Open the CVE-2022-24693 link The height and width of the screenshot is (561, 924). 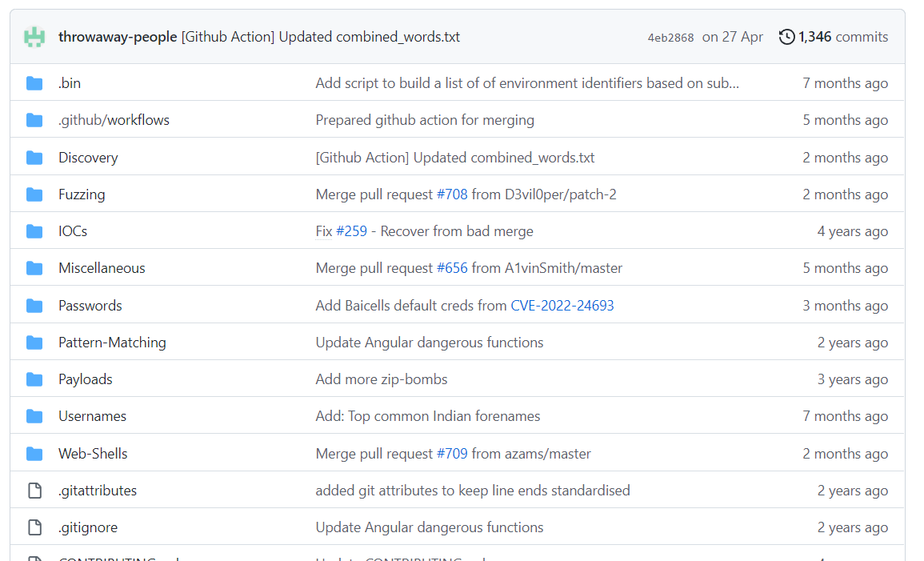tap(562, 305)
